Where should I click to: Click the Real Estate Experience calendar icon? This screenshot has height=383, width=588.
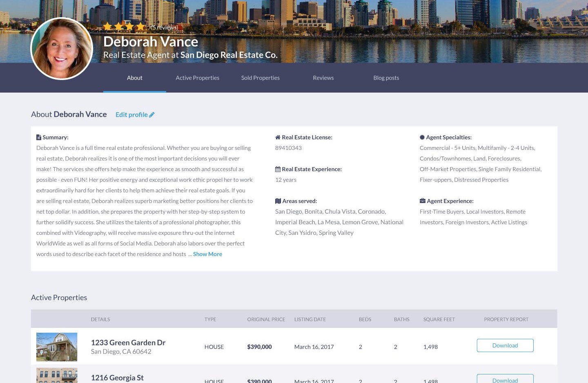(278, 169)
